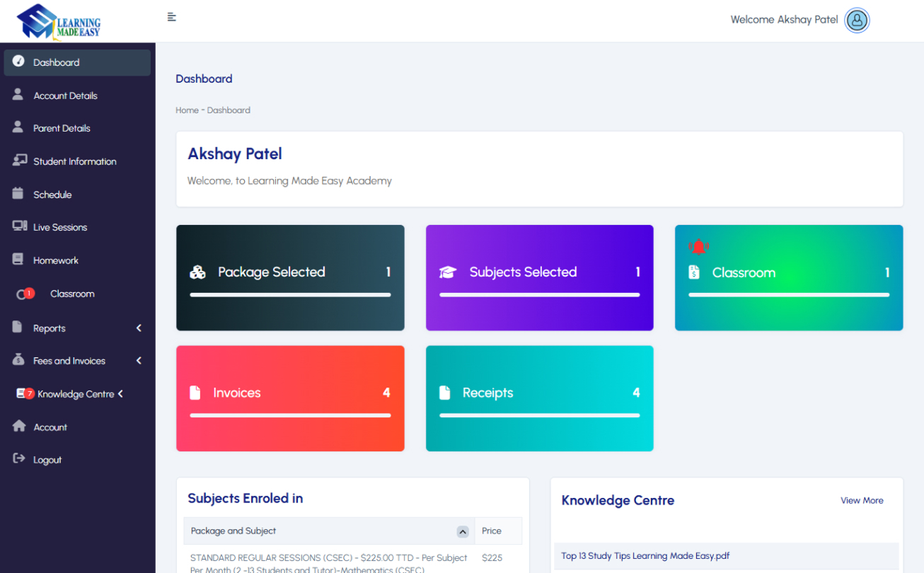The height and width of the screenshot is (573, 924).
Task: Open Account Details in the sidebar
Action: (x=65, y=95)
